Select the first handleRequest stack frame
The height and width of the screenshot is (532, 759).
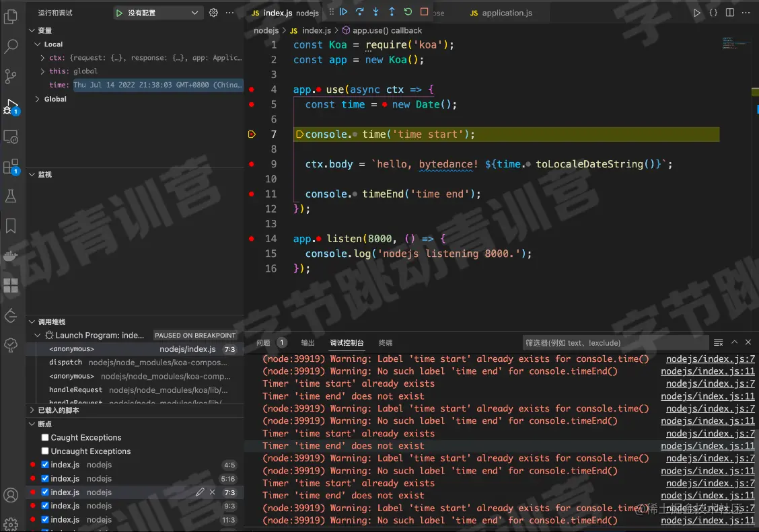pyautogui.click(x=135, y=390)
